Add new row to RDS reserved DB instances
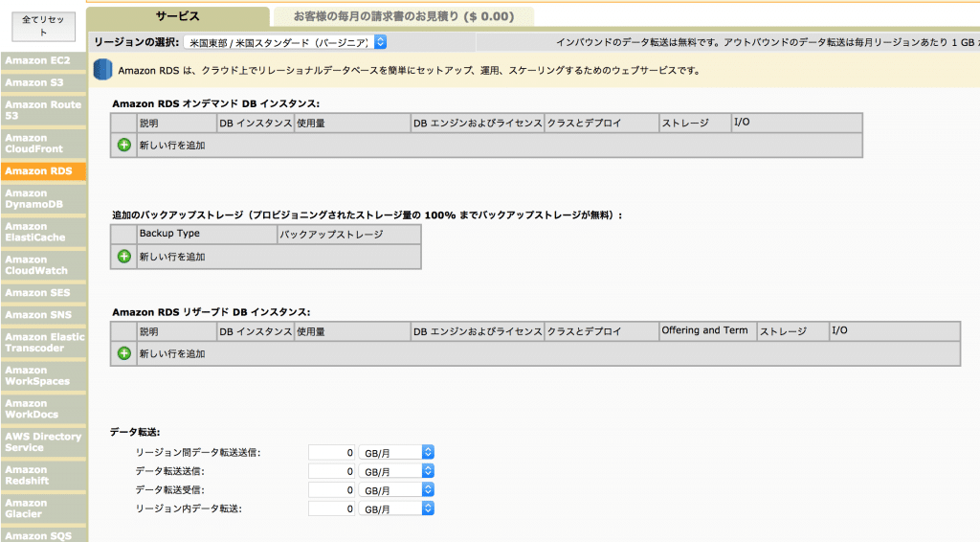This screenshot has height=542, width=980. 123,353
